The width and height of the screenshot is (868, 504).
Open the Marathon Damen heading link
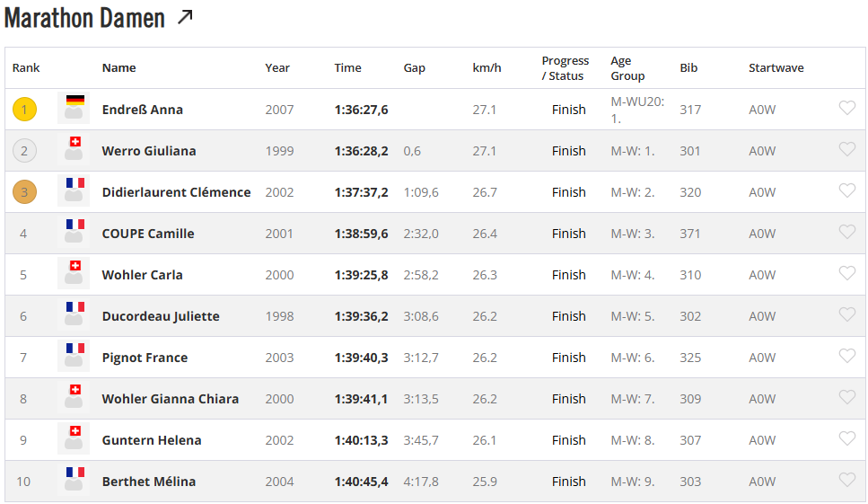pyautogui.click(x=84, y=18)
